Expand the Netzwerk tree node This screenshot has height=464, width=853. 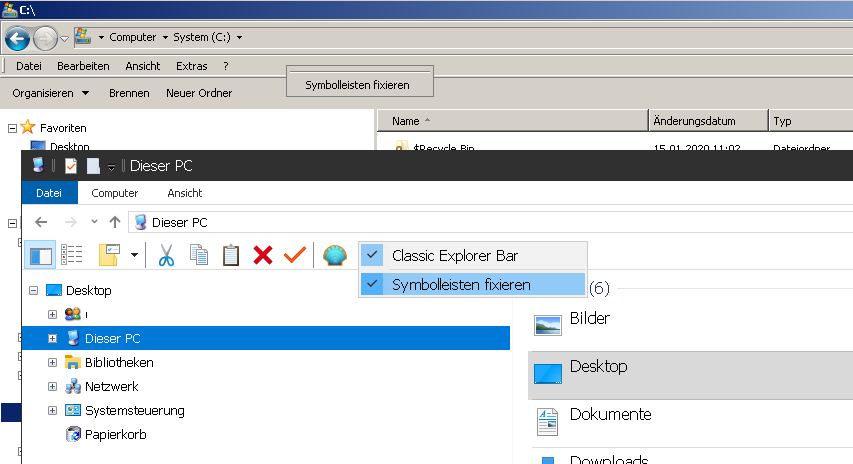click(53, 386)
